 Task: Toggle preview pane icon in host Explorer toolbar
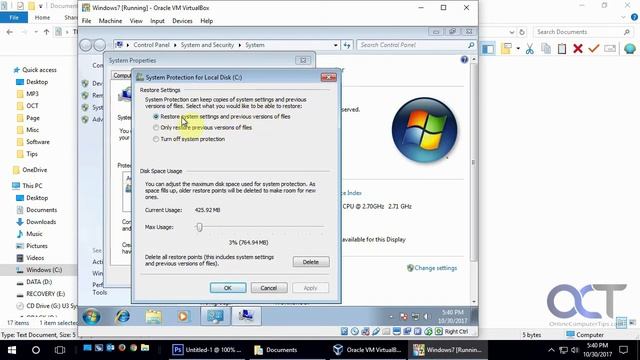(487, 49)
